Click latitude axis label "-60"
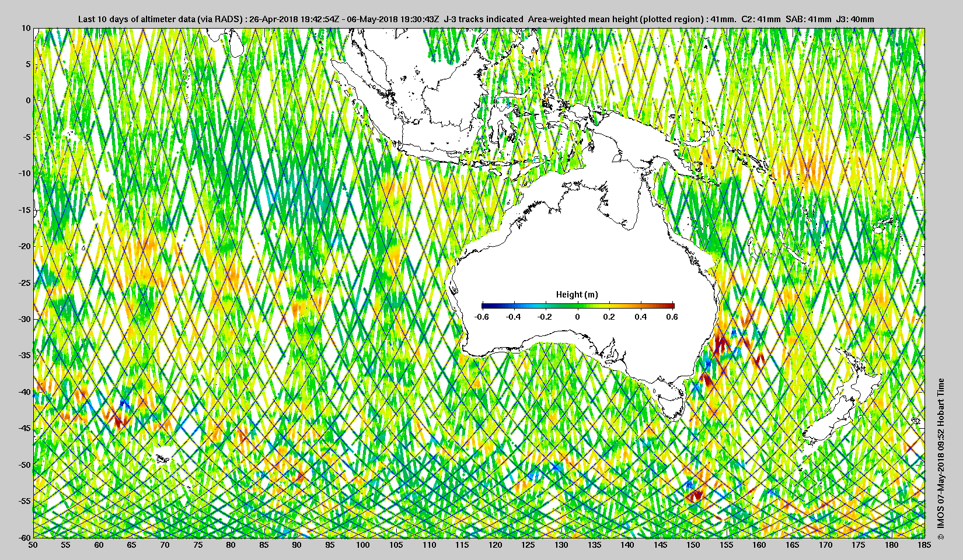 25,537
